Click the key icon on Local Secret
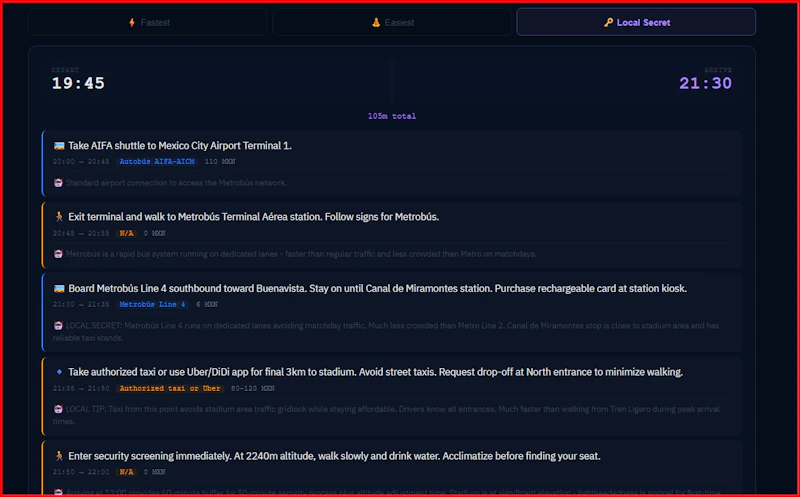Viewport: 800px width, 497px height. (x=608, y=22)
